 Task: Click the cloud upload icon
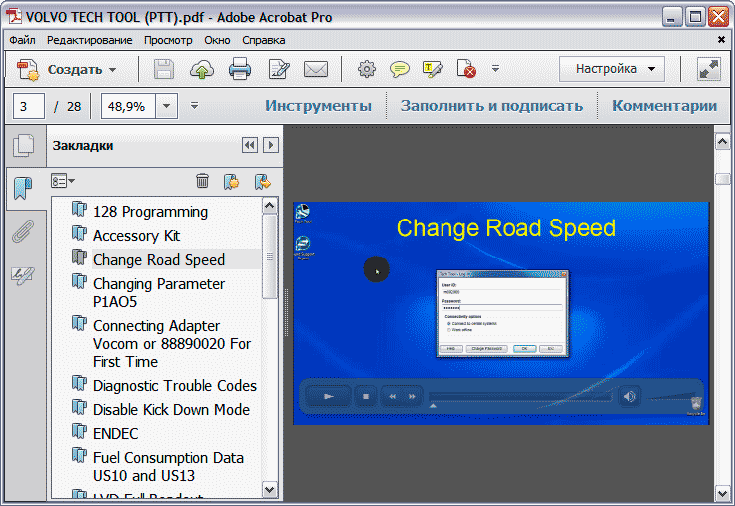202,69
